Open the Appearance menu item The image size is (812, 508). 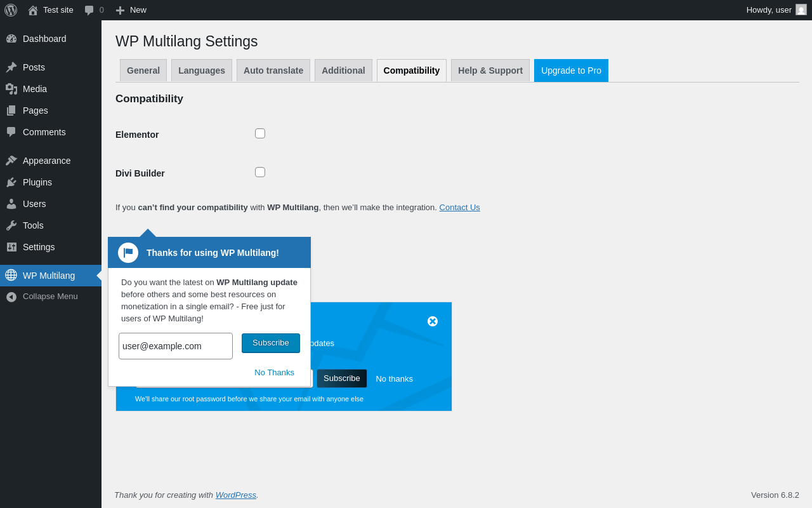51,161
